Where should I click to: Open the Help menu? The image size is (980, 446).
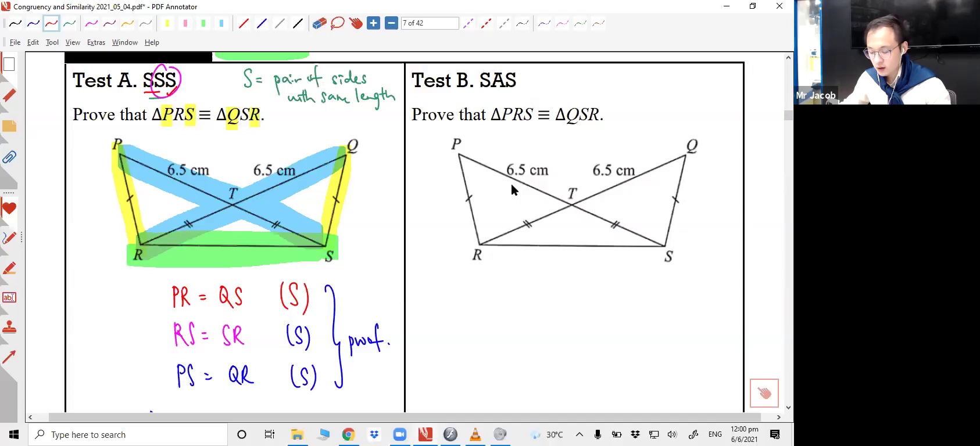(152, 42)
